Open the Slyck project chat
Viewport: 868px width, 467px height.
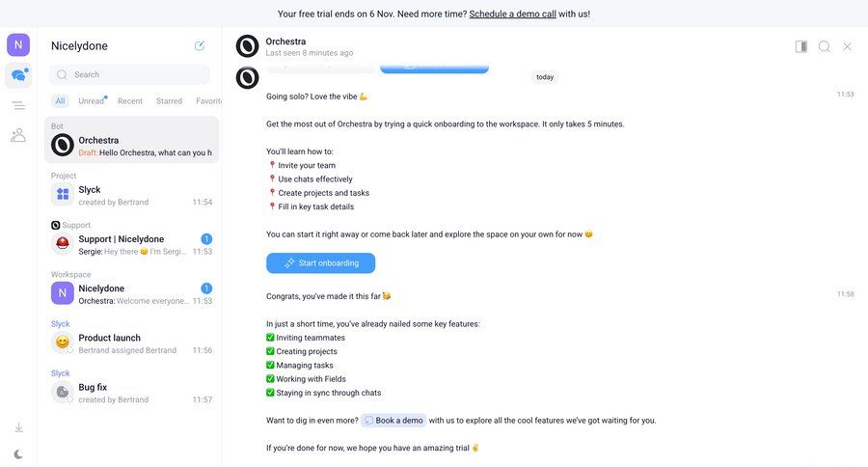tap(131, 195)
